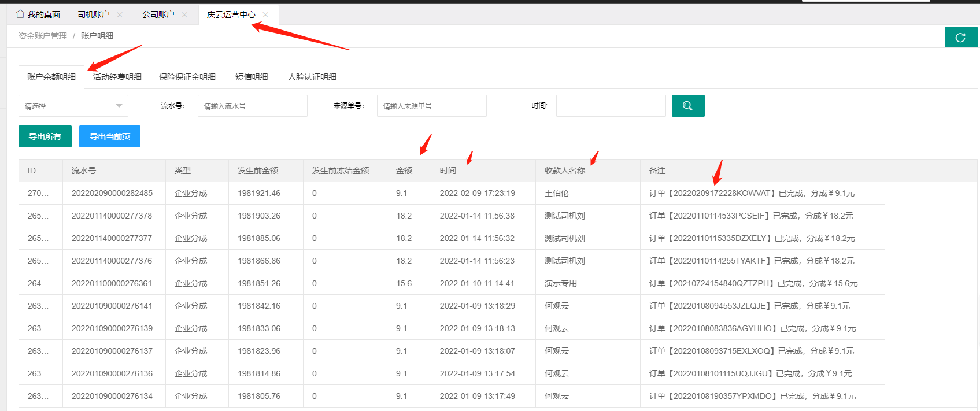The height and width of the screenshot is (411, 980).
Task: Close the 庆云运营中心 tab
Action: click(x=265, y=15)
